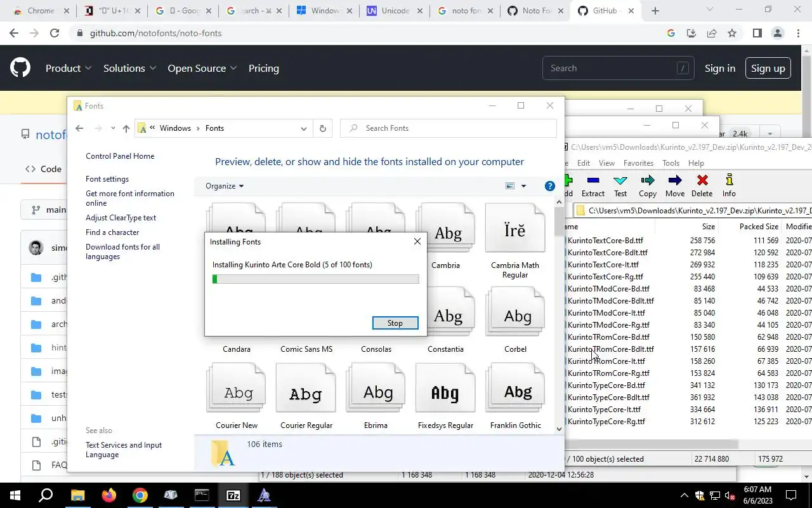This screenshot has width=812, height=508.
Task: Click Sign up button on GitHub
Action: [768, 68]
